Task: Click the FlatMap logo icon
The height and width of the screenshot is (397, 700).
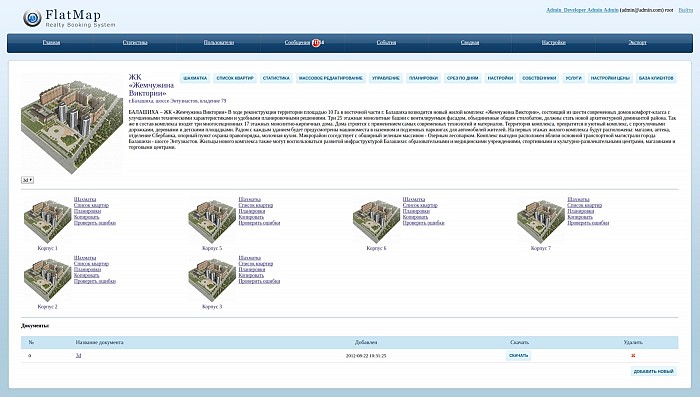Action: [x=32, y=18]
